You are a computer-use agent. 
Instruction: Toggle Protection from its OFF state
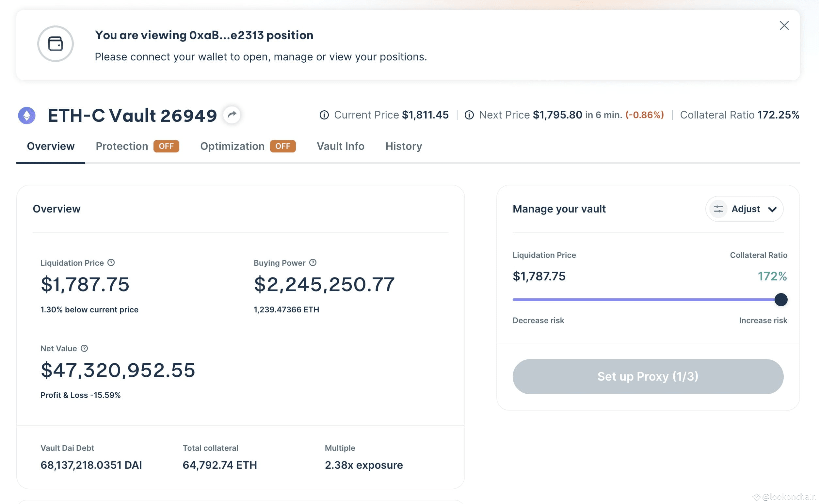[167, 146]
